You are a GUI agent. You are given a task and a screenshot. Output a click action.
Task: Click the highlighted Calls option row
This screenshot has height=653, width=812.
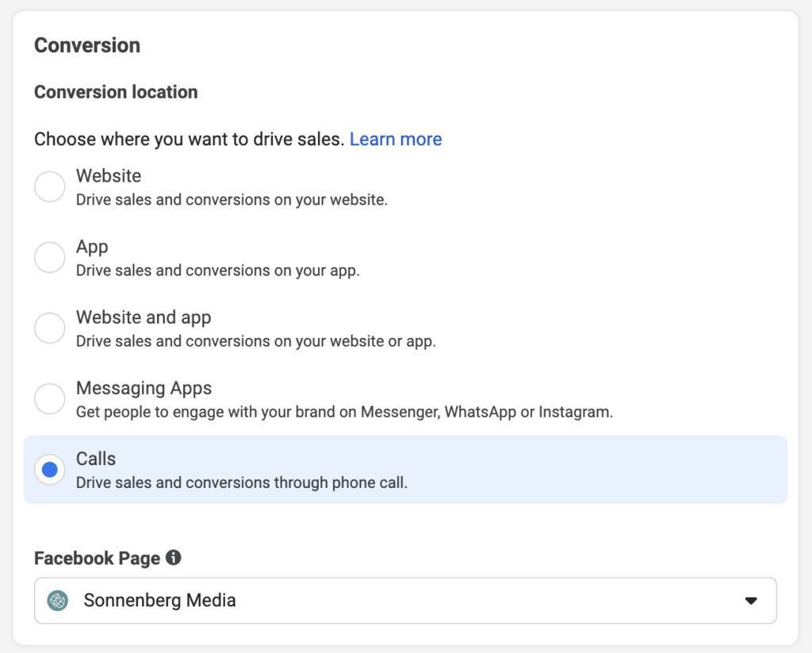click(x=317, y=469)
